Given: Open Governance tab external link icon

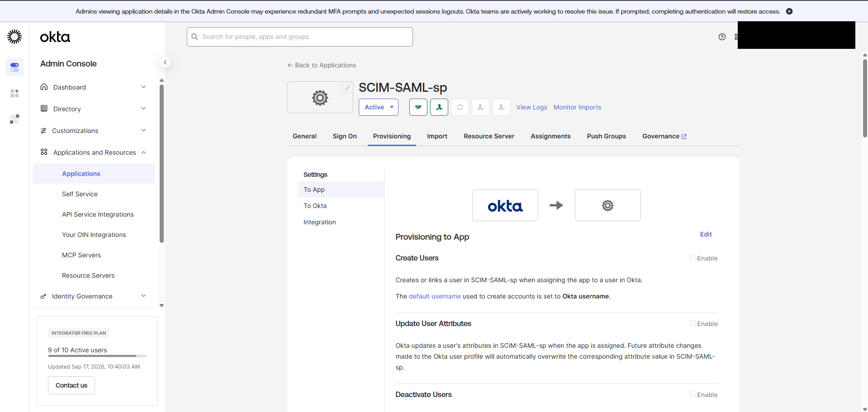Looking at the screenshot, I should (684, 137).
